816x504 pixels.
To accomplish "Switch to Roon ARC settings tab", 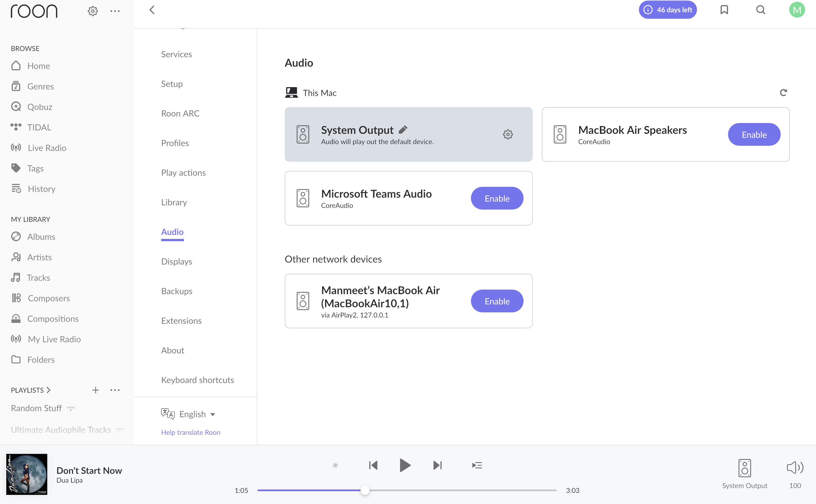I will pyautogui.click(x=180, y=113).
